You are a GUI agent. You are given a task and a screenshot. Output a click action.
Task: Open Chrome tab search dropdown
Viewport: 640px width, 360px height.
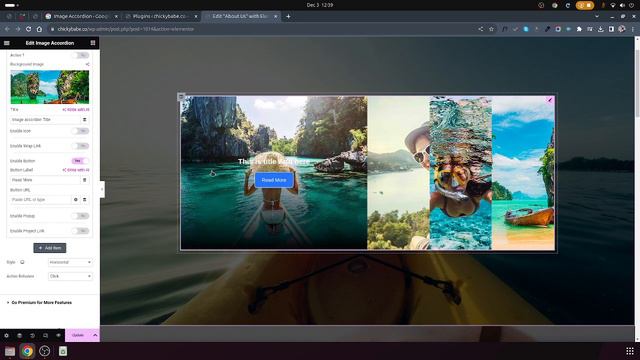597,16
